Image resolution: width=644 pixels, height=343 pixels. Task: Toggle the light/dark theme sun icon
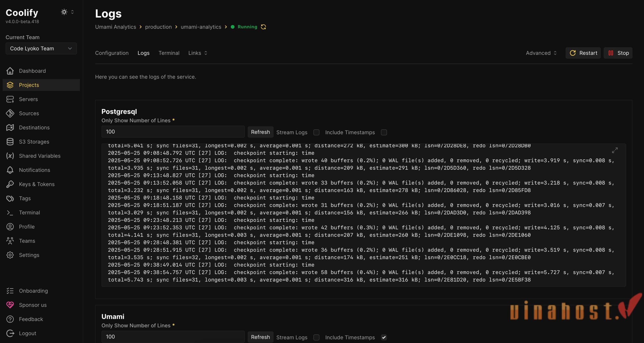[64, 12]
